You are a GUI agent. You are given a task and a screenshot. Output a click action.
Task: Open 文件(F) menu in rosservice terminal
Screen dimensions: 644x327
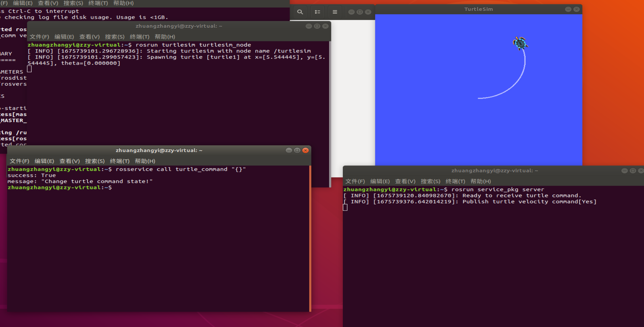coord(19,161)
